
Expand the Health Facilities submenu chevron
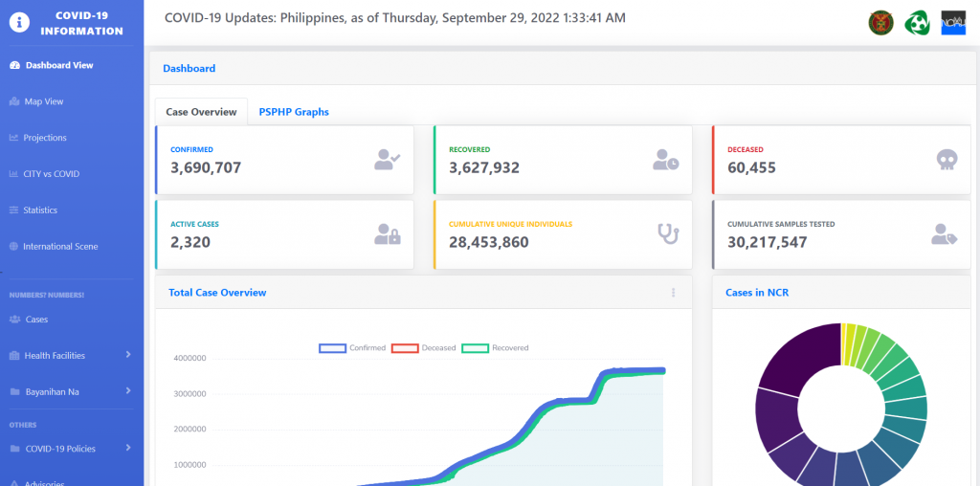click(128, 355)
